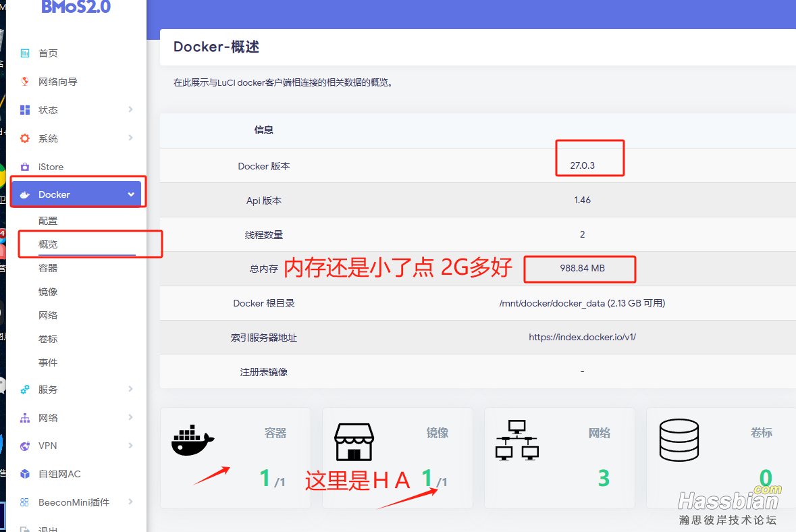Click the Docker 版本 value 27.0.3
Screen dimensions: 796x532
(582, 165)
